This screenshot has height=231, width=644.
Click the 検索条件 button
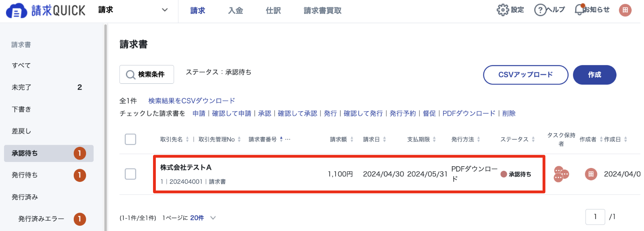click(x=147, y=75)
